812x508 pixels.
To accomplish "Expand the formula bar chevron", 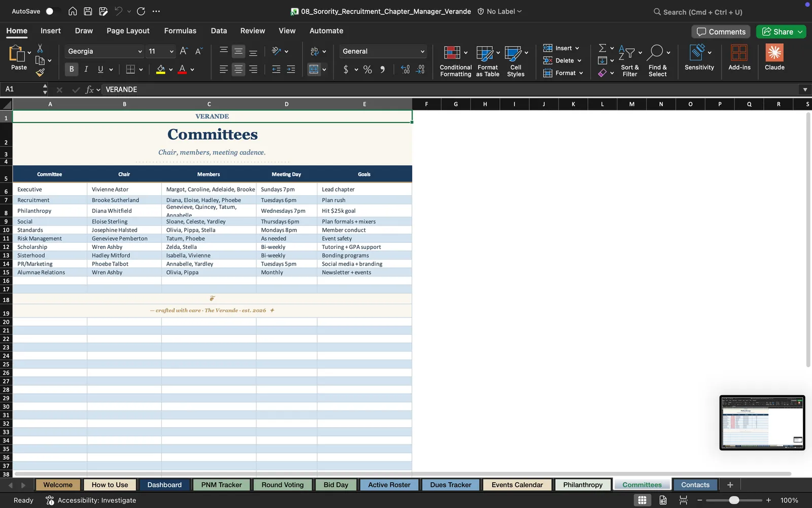I will click(x=805, y=89).
